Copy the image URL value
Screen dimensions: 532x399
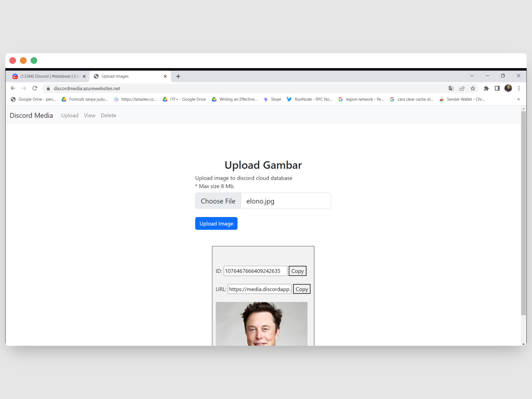click(302, 289)
